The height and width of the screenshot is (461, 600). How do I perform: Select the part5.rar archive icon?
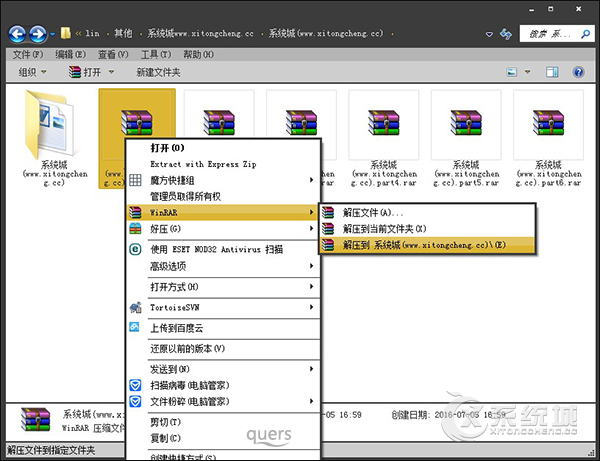tap(466, 122)
